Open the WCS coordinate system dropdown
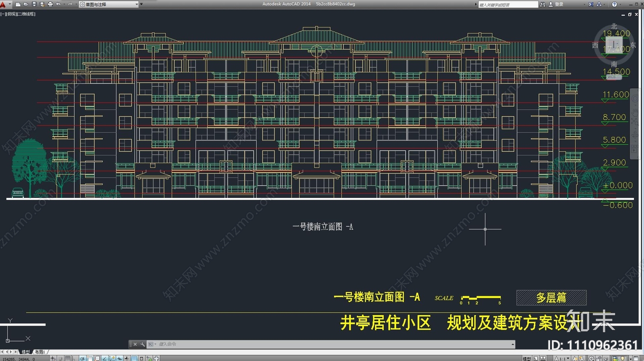 click(614, 77)
